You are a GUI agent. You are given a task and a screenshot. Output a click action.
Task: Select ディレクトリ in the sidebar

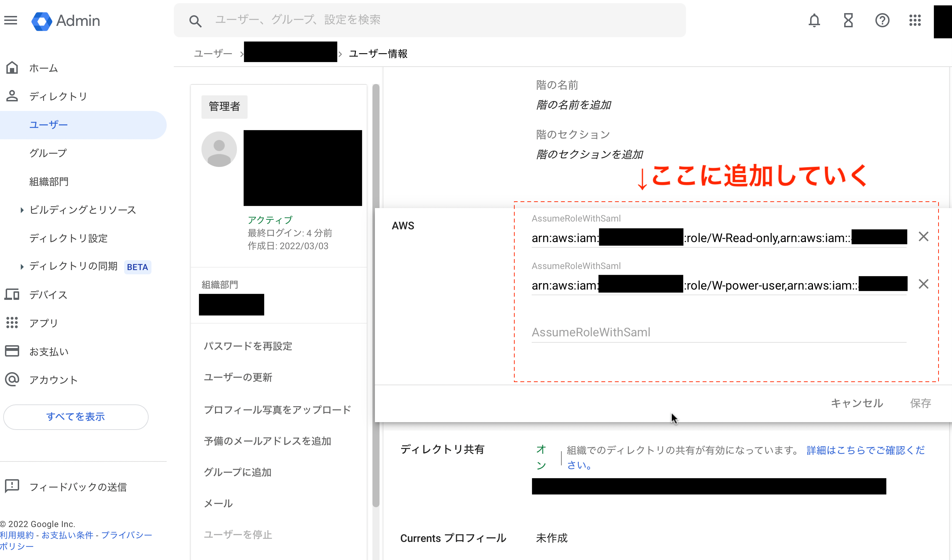[59, 96]
